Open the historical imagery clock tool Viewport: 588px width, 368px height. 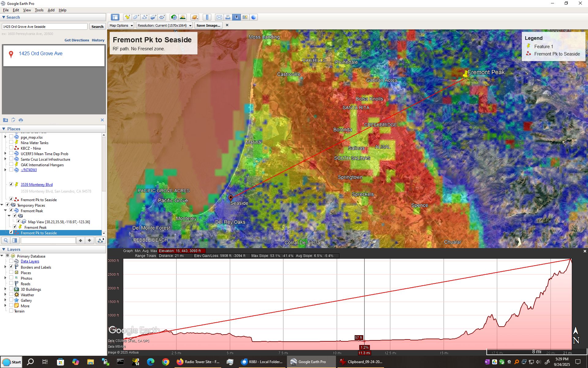point(174,17)
